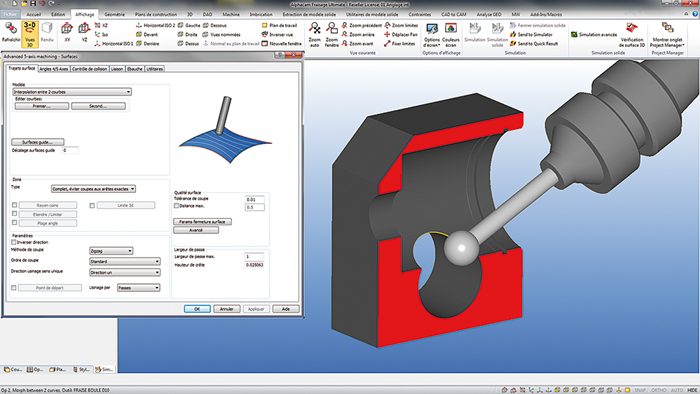
Task: Open Vues nommées
Action: point(221,34)
